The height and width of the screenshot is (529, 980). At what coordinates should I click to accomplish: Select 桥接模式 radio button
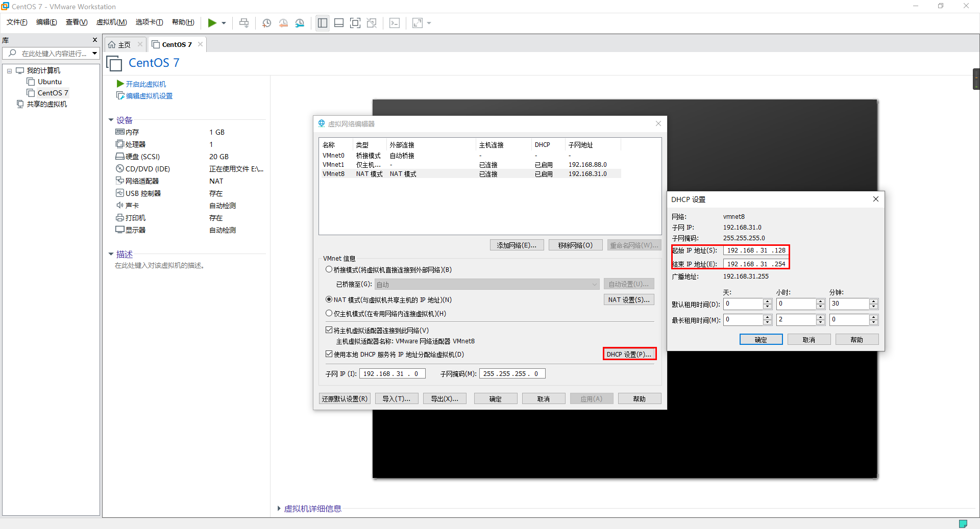pyautogui.click(x=329, y=269)
